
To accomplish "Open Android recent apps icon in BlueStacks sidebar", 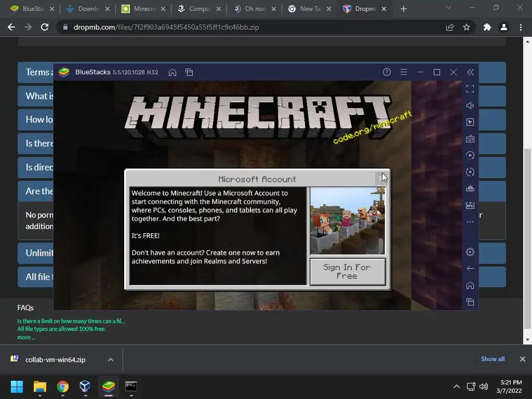I will click(470, 302).
